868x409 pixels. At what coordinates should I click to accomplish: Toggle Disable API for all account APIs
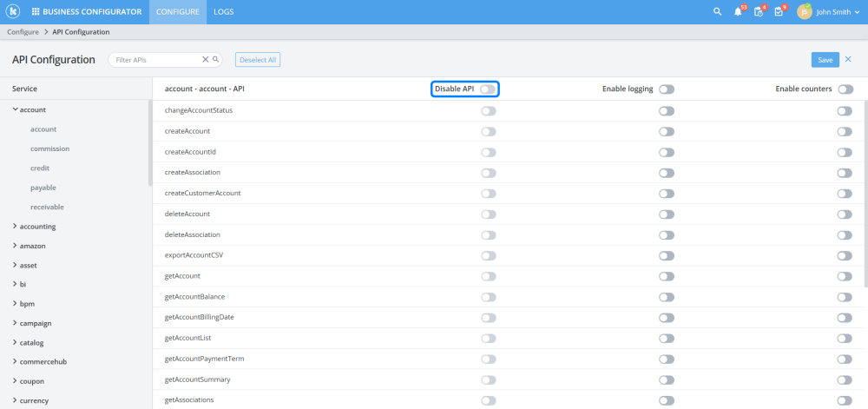point(488,89)
